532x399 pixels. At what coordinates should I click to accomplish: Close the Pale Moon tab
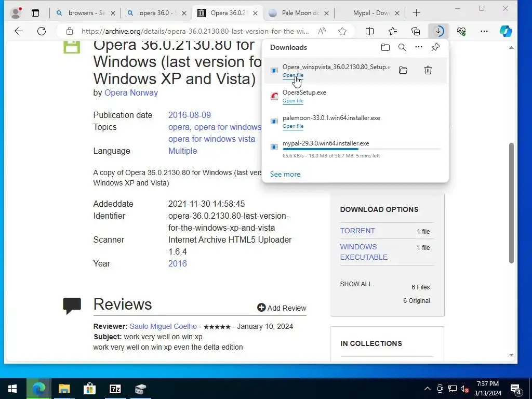(326, 13)
